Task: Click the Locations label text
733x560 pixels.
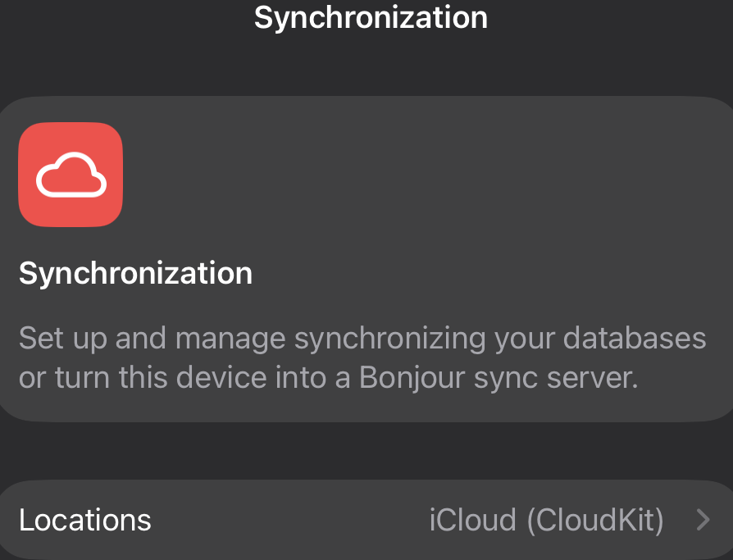Action: (x=85, y=520)
